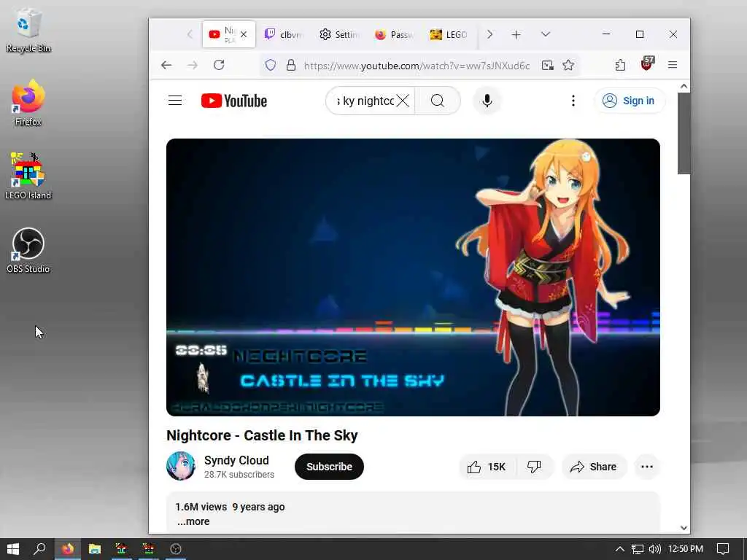Click the browser URL address bar

(417, 65)
